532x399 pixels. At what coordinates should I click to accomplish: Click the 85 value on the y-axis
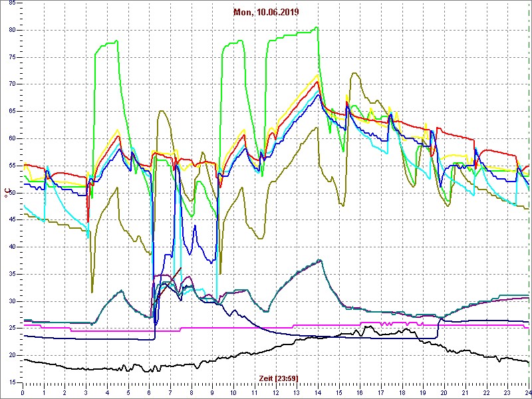pos(11,3)
